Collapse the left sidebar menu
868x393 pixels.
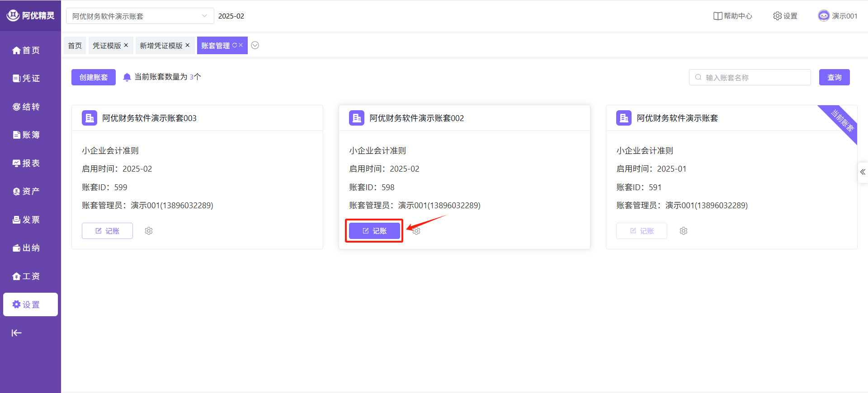[x=17, y=333]
